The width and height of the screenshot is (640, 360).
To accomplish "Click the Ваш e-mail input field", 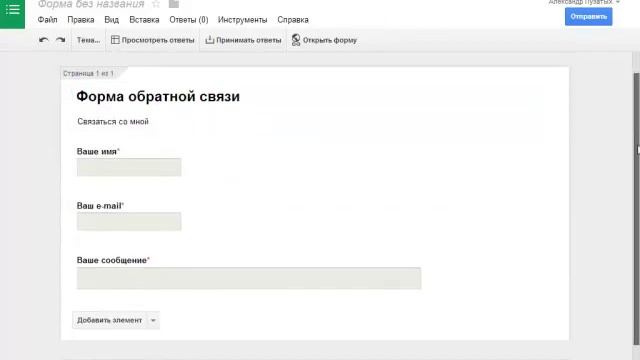I will [x=129, y=222].
